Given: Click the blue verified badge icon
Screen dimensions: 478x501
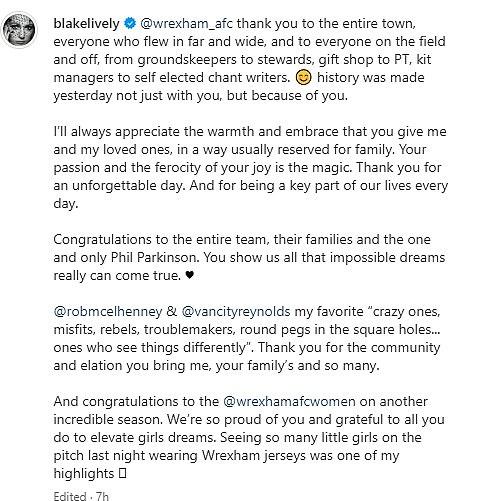Looking at the screenshot, I should tap(130, 24).
